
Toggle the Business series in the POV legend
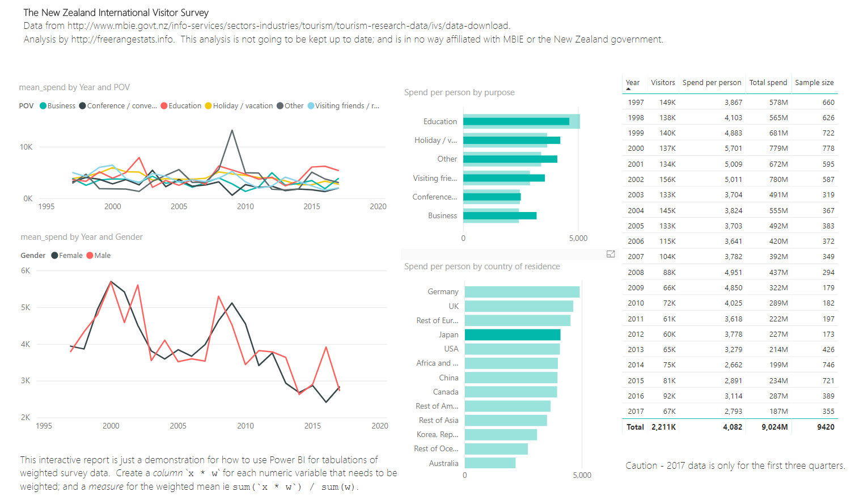click(x=57, y=105)
